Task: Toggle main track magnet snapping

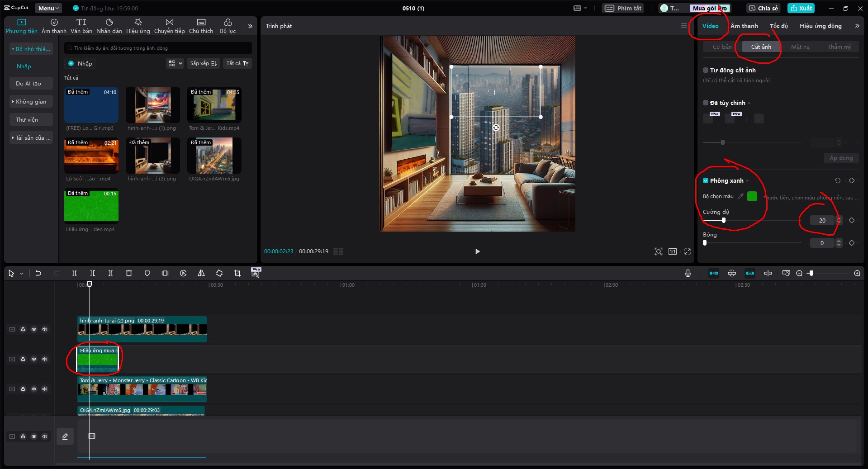Action: (x=714, y=273)
